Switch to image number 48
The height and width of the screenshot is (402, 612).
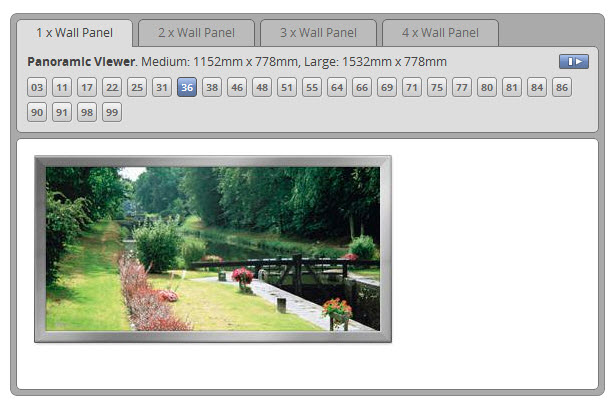262,88
